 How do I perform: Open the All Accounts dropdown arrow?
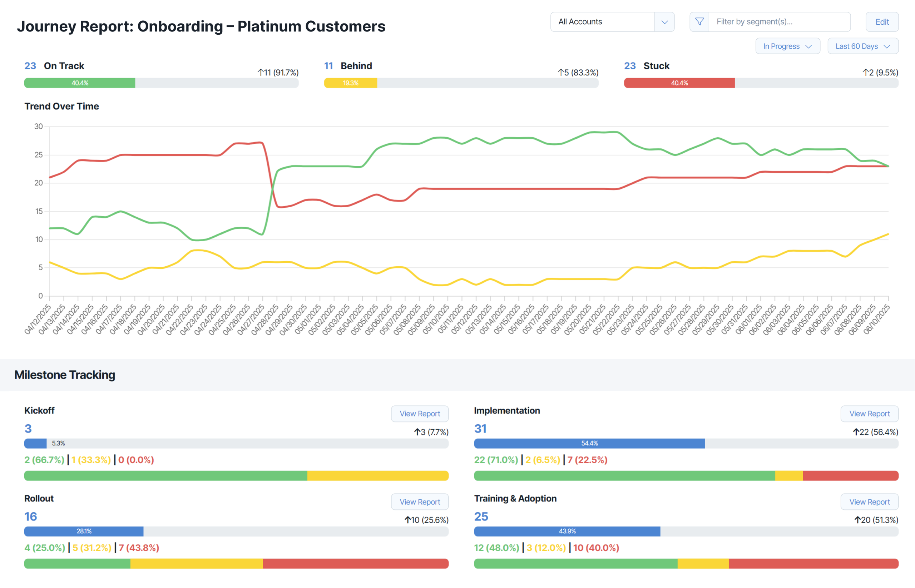pyautogui.click(x=665, y=22)
